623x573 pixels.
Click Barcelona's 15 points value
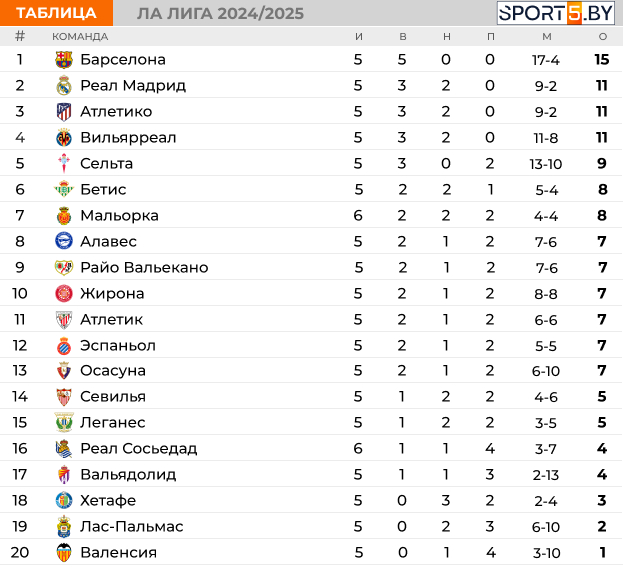click(x=602, y=60)
